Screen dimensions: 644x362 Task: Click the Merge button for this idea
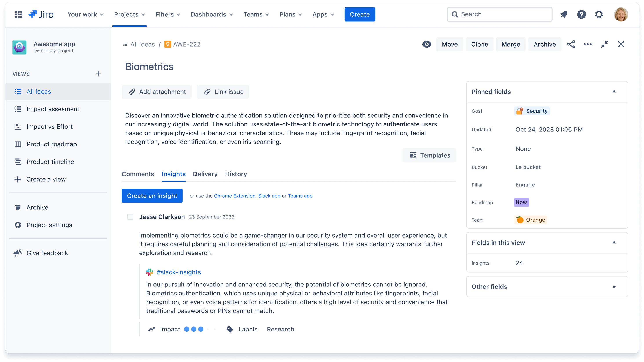pos(510,44)
